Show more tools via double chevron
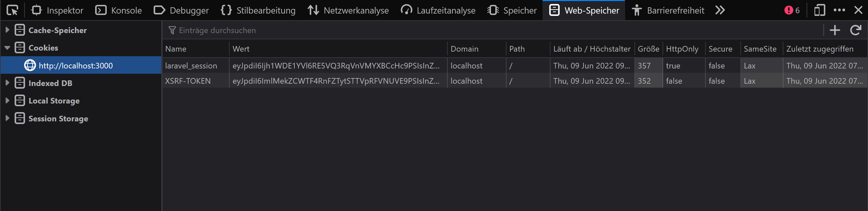 [720, 11]
